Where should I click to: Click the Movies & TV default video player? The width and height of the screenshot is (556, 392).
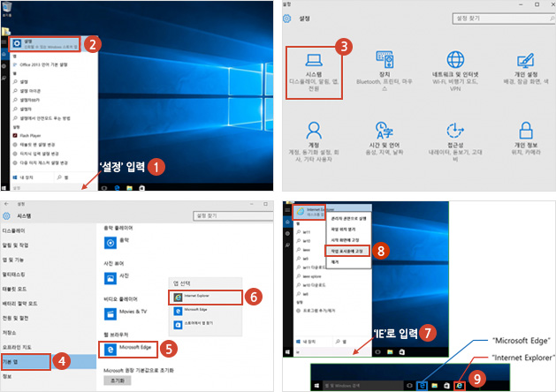126,313
